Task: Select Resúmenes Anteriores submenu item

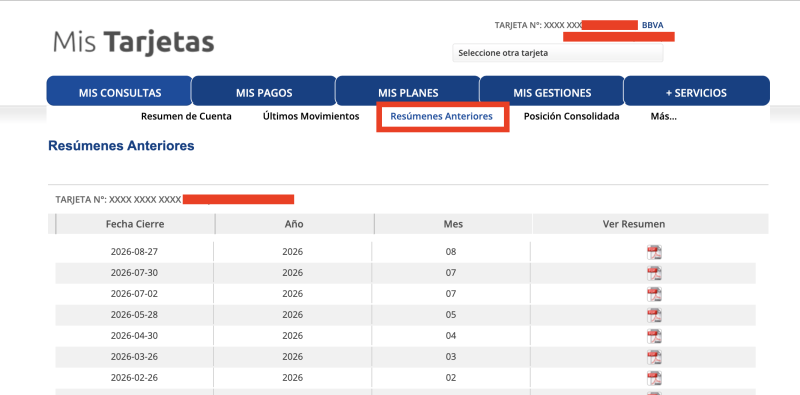Action: (441, 116)
